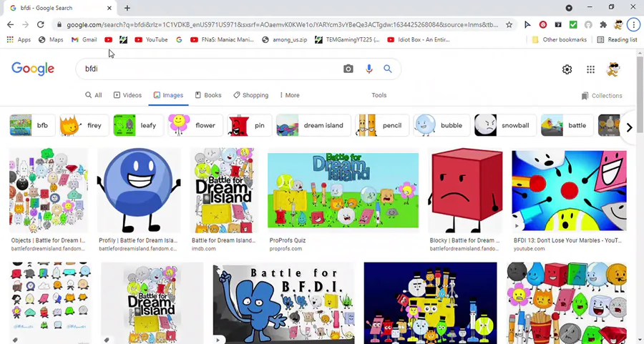Open the FNaS: Maniac Mania bookmark
Screen dimensions: 644x344
tap(223, 40)
